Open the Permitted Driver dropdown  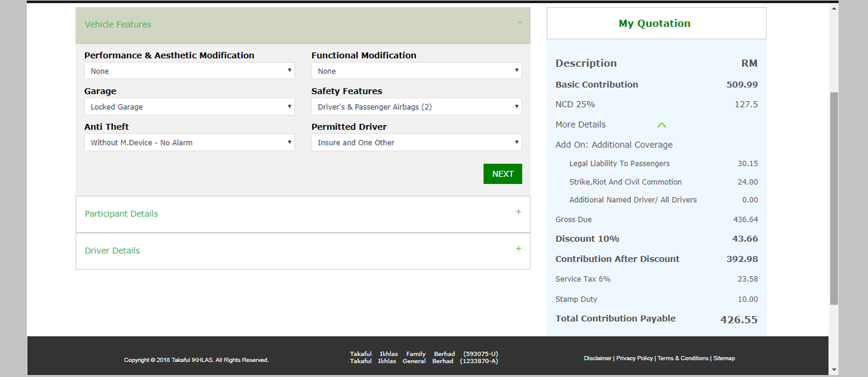pos(416,142)
